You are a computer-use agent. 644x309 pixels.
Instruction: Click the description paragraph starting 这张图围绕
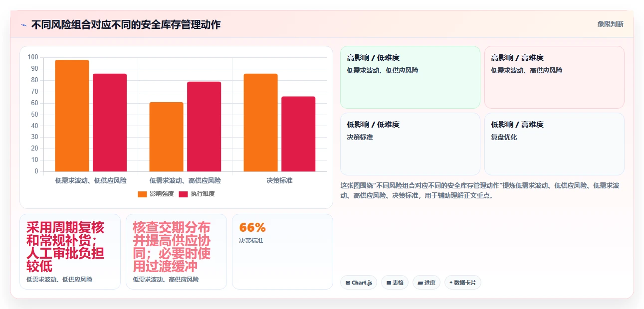pos(480,190)
